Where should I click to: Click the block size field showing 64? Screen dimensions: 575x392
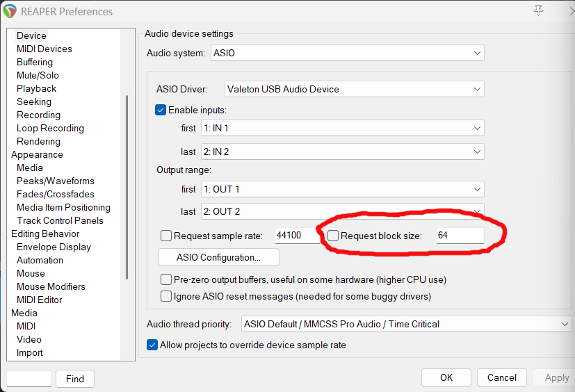[x=460, y=235]
